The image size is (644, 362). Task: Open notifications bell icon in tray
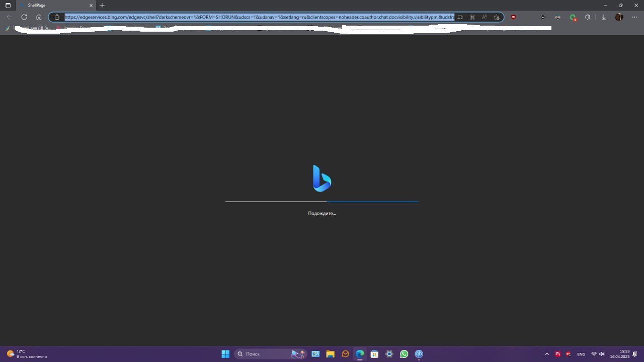pyautogui.click(x=635, y=354)
